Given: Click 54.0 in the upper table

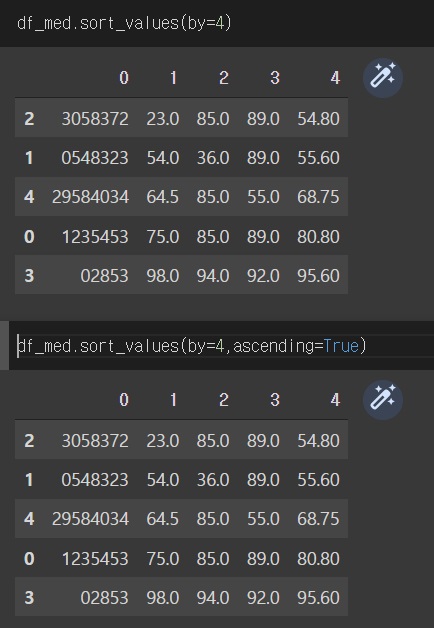Looking at the screenshot, I should [163, 157].
